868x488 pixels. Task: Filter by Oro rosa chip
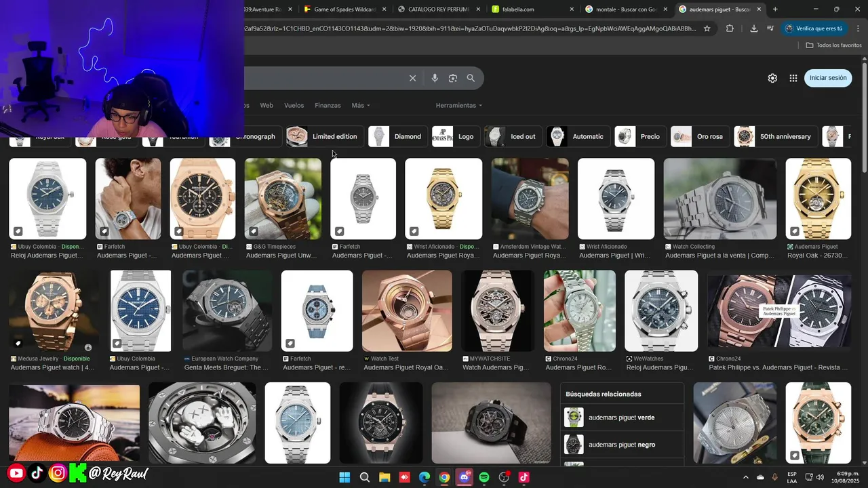pos(698,136)
